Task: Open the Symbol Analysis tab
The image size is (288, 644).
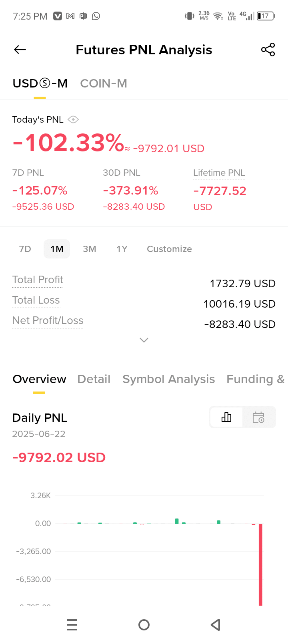Action: pos(168,379)
